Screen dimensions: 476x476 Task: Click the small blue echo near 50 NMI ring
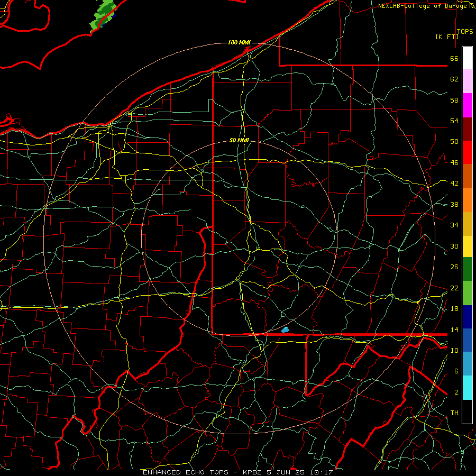click(285, 330)
